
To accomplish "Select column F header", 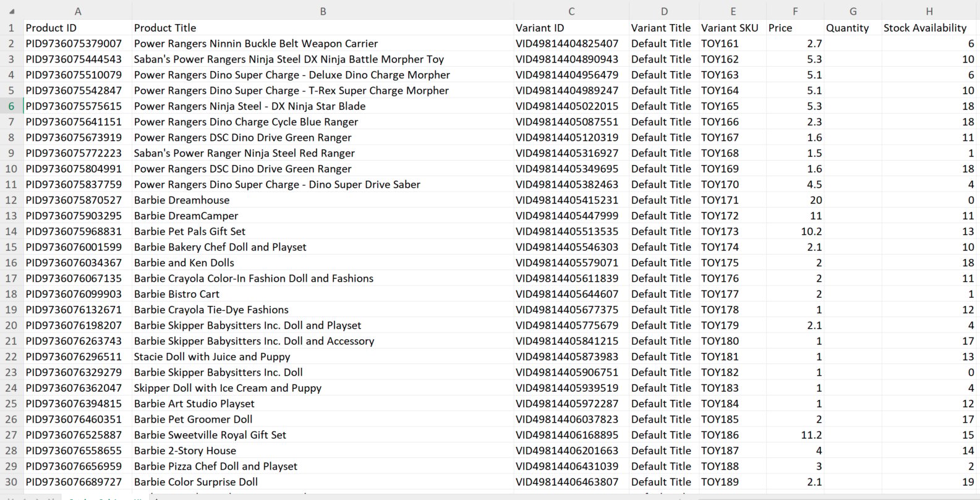I will (795, 11).
